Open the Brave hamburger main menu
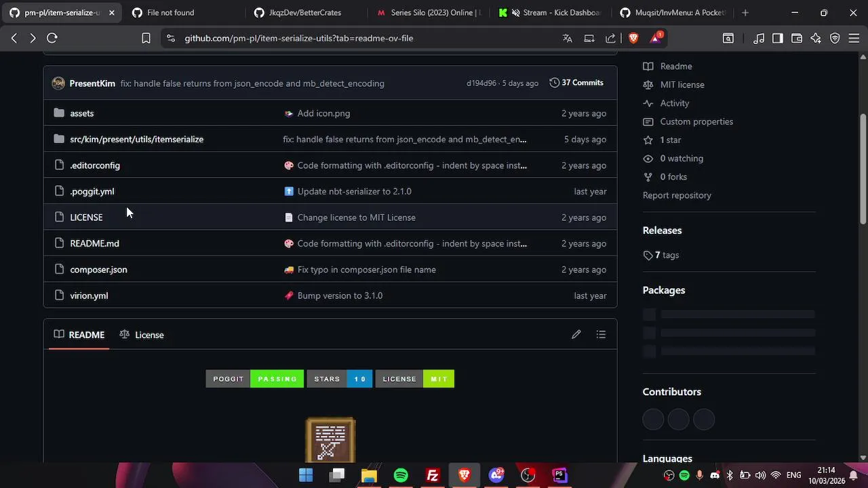Viewport: 868px width, 488px height. [854, 38]
